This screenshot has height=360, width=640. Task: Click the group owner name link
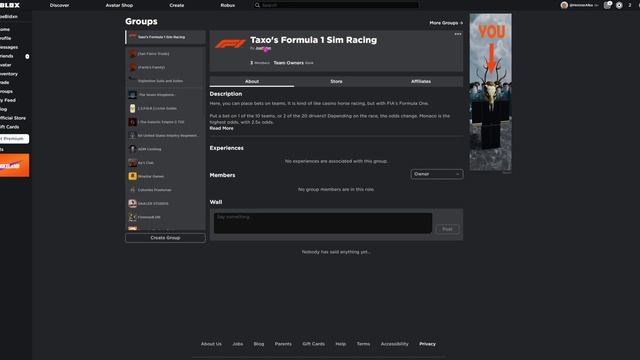[263, 48]
